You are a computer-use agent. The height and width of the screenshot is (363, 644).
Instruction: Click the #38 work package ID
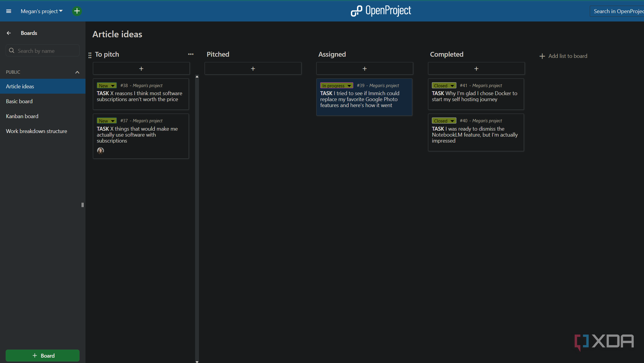(124, 86)
